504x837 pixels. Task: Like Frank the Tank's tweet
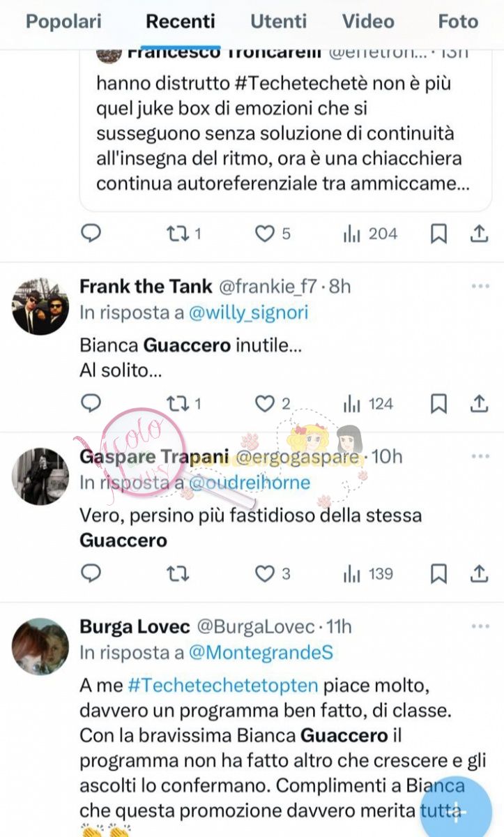click(x=272, y=404)
